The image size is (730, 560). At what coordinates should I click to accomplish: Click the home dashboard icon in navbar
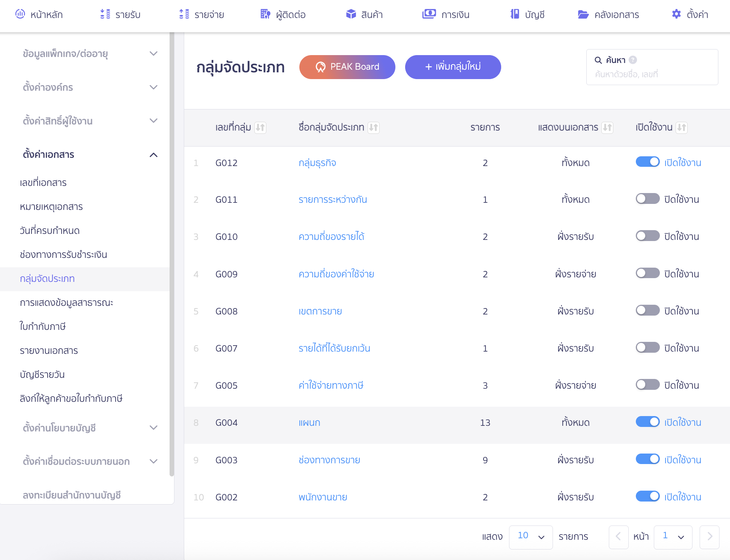click(x=20, y=14)
